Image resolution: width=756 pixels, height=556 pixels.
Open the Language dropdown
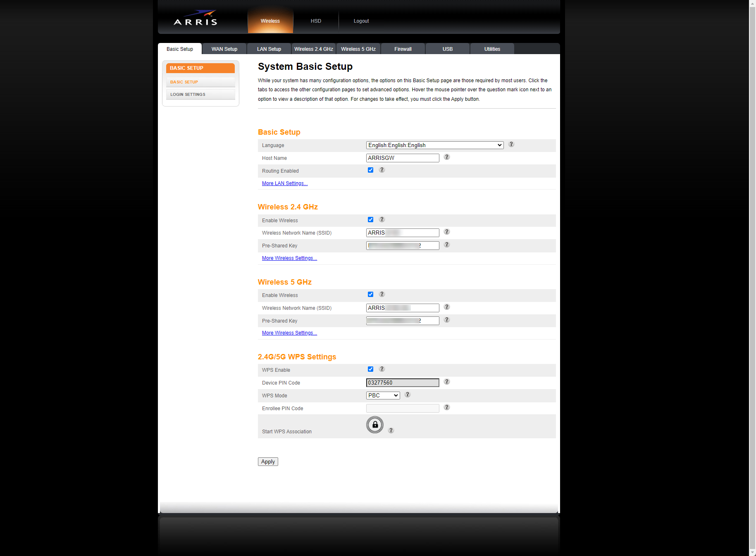click(x=434, y=145)
